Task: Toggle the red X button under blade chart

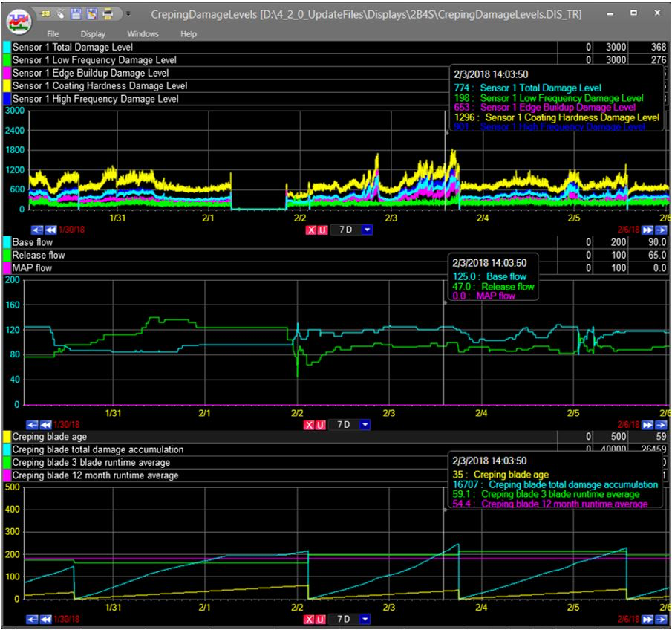Action: tap(310, 619)
